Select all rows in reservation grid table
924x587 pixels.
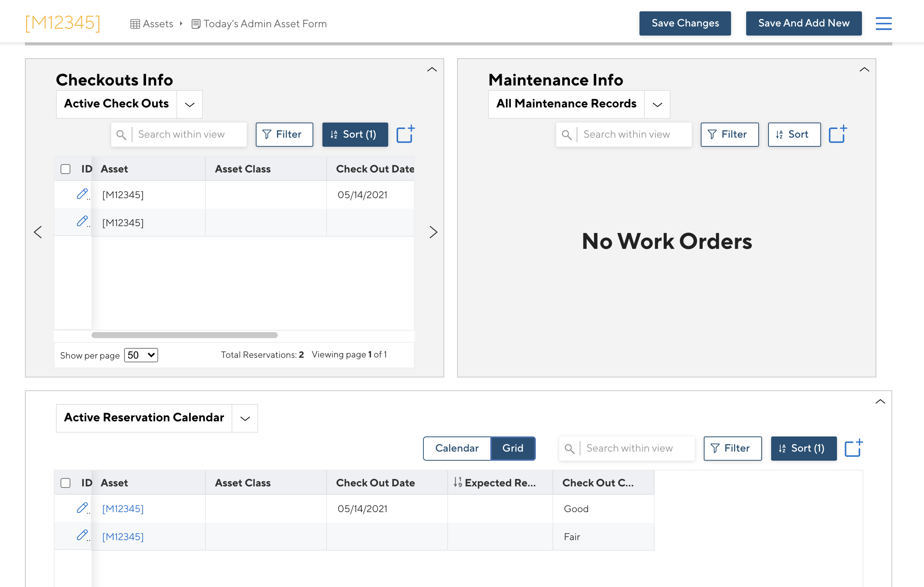[x=65, y=483]
